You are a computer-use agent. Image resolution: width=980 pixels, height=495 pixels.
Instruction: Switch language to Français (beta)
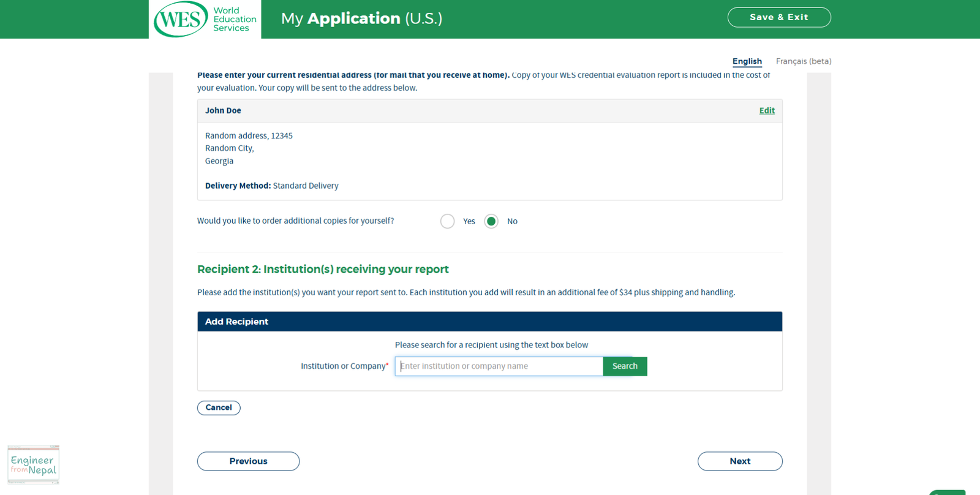[x=803, y=61]
